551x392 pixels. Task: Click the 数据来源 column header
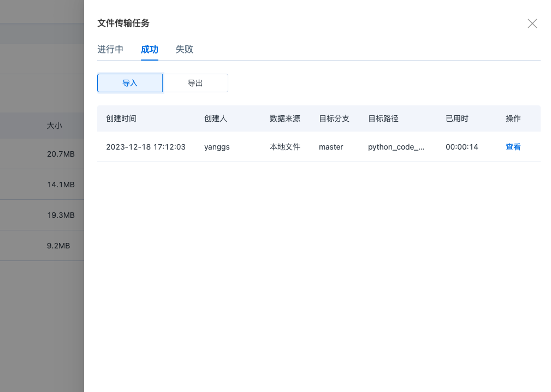[285, 118]
